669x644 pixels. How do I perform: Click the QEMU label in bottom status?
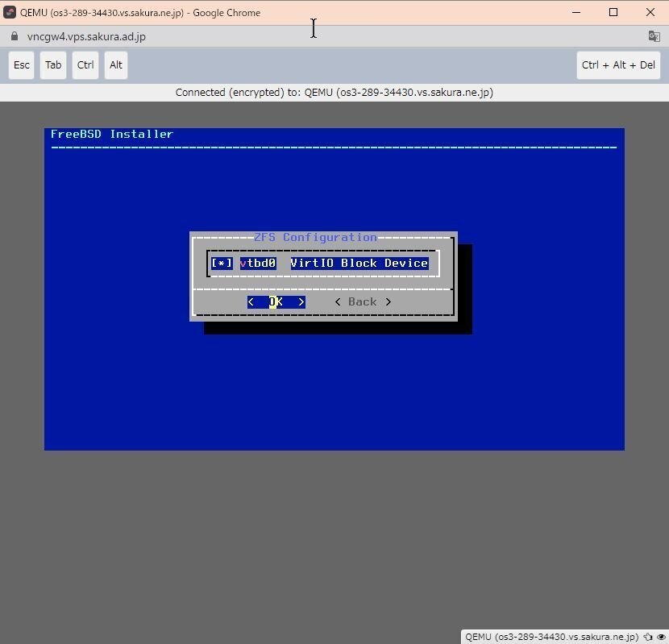[x=551, y=638]
